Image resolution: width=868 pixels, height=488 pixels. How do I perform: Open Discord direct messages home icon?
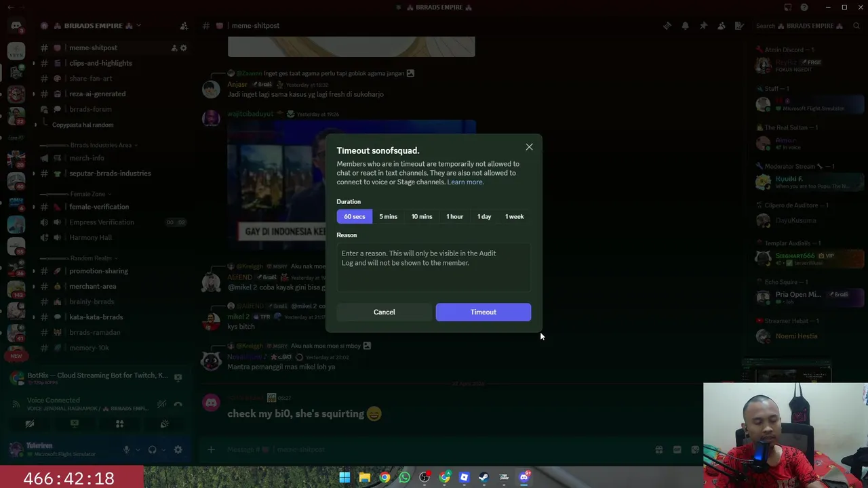coord(16,26)
